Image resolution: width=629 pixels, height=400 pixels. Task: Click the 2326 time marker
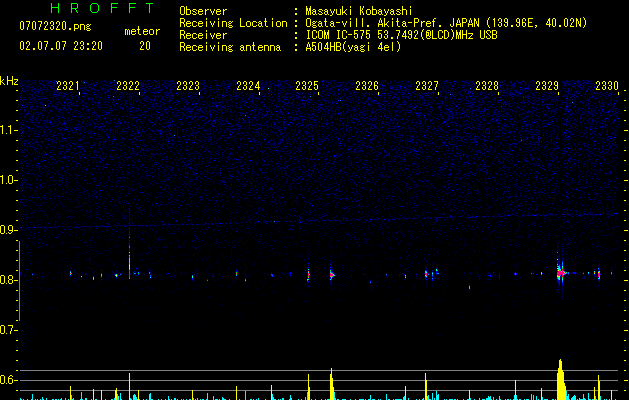click(367, 86)
